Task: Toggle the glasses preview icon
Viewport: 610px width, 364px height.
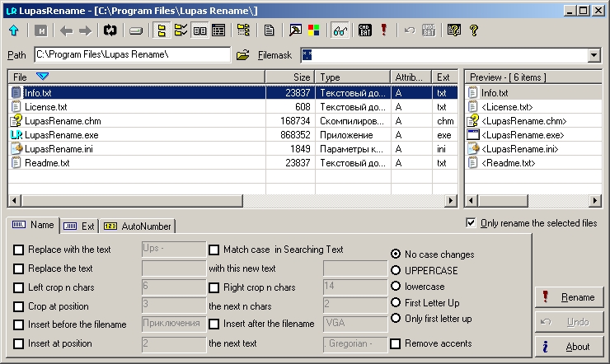Action: click(340, 30)
